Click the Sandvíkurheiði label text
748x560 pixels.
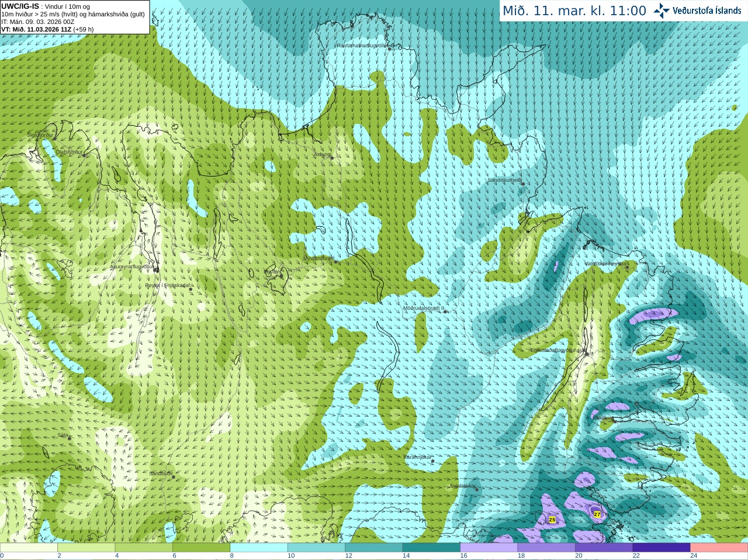[x=504, y=181]
